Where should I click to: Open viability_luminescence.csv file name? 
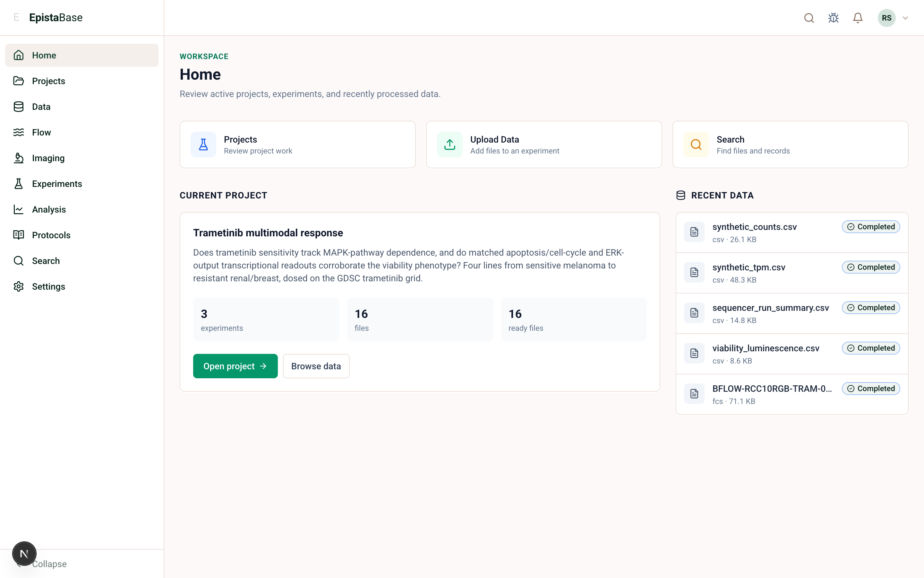(766, 348)
